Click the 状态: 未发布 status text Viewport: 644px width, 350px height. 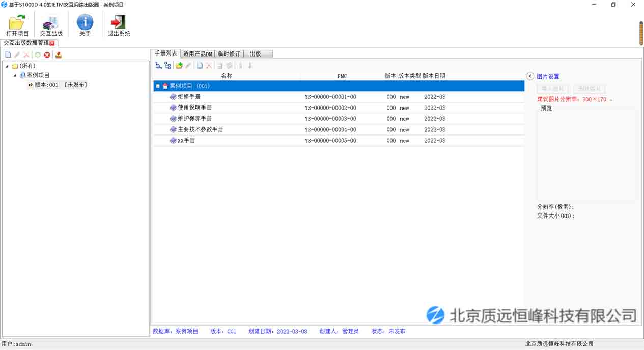coord(388,331)
